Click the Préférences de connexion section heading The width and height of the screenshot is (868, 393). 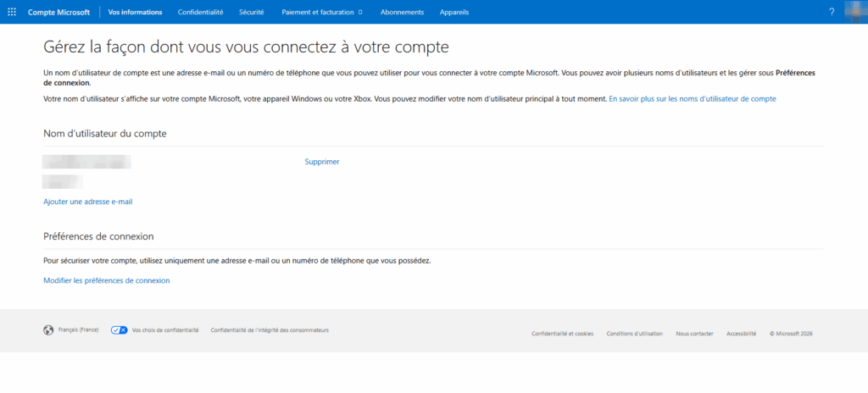98,236
